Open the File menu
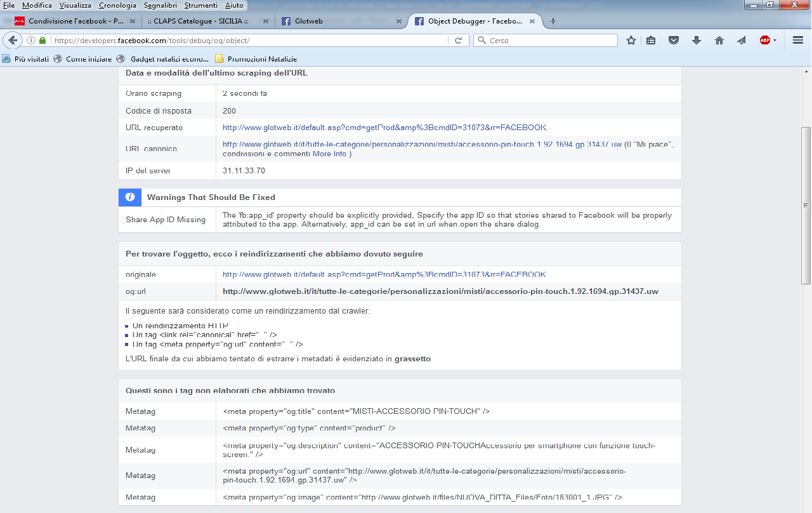The image size is (812, 513). 9,5
